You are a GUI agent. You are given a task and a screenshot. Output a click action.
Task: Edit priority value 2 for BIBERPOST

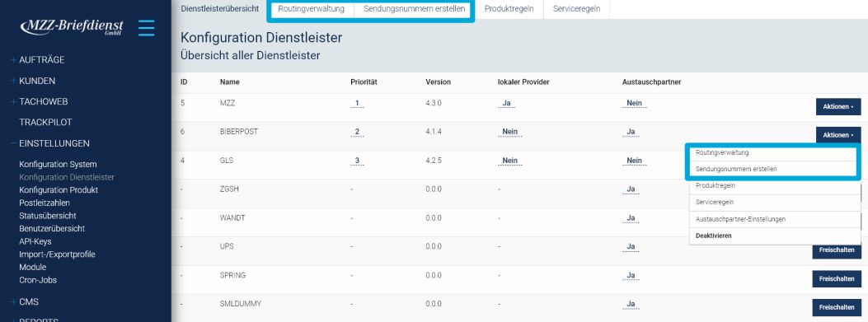tap(357, 133)
